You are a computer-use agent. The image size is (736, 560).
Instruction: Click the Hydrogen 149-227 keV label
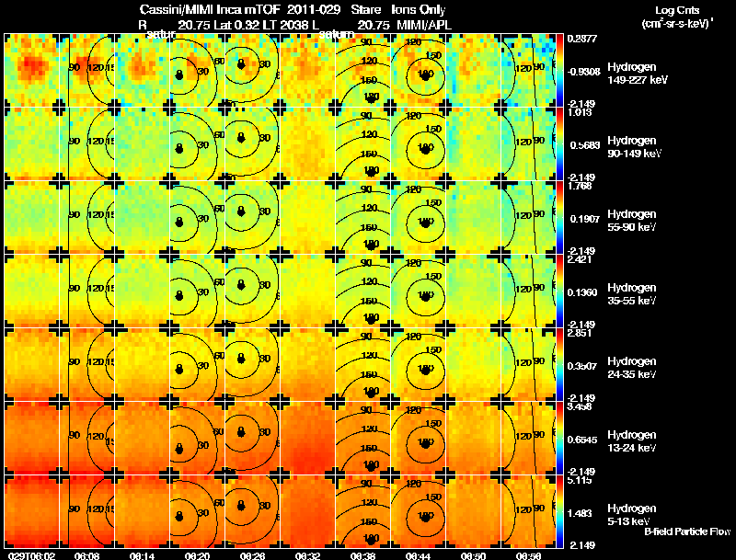click(637, 74)
